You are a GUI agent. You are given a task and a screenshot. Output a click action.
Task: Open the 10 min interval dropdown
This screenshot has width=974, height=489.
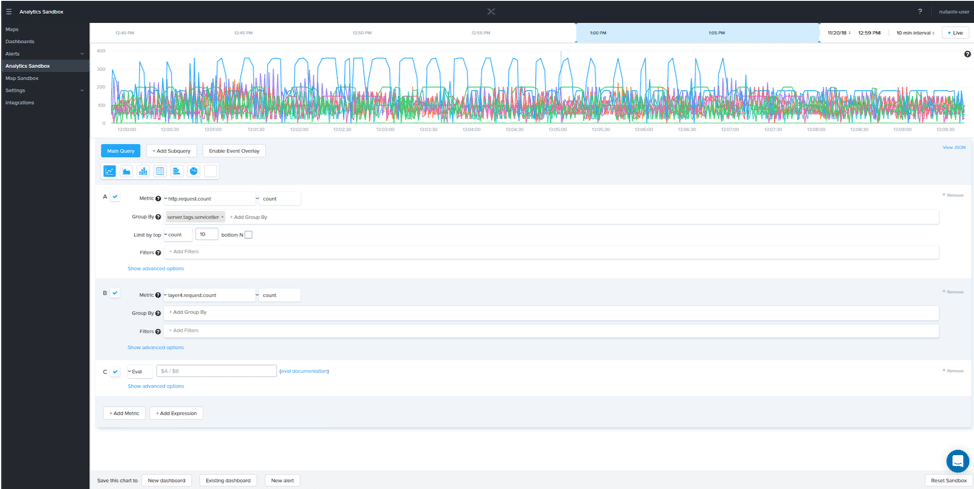[914, 33]
